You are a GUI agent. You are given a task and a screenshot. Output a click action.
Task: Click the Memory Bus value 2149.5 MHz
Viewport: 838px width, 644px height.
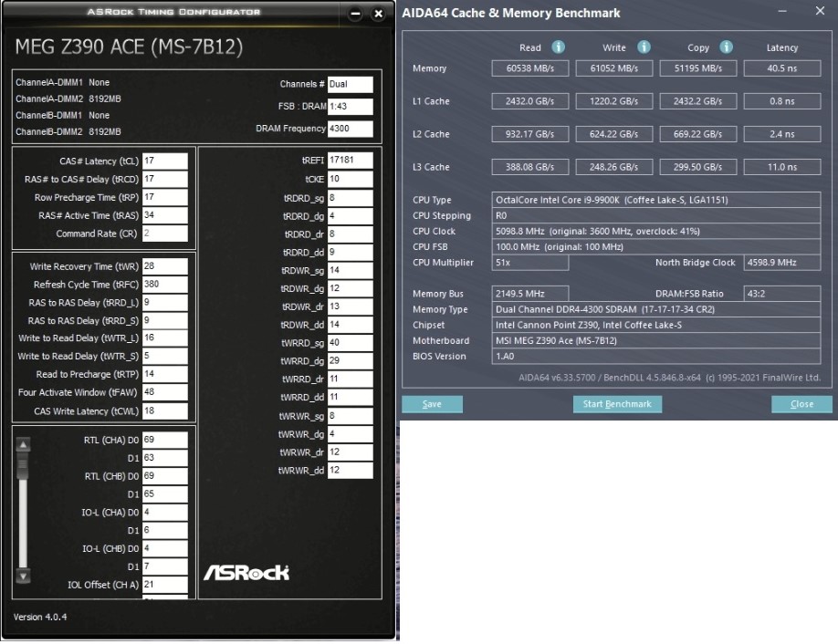click(x=530, y=294)
